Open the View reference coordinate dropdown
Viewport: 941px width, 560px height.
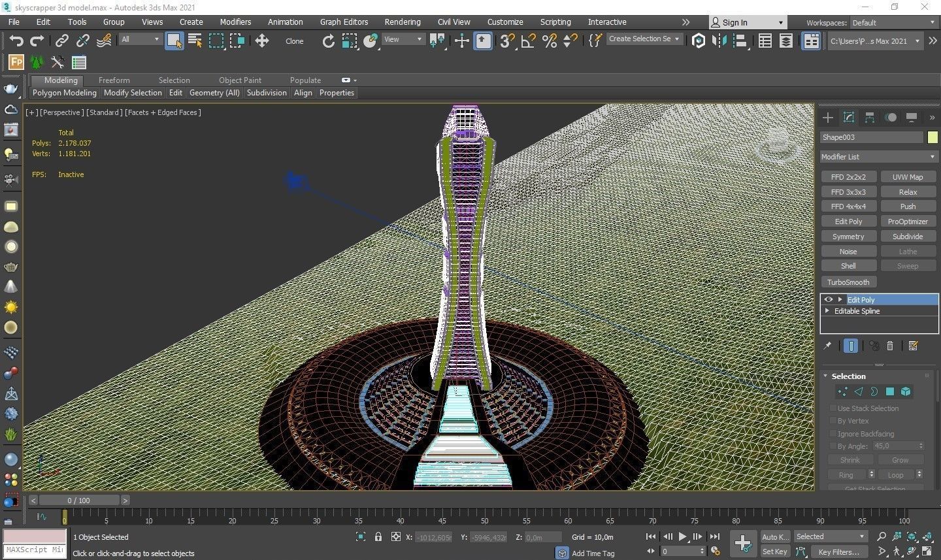point(403,39)
